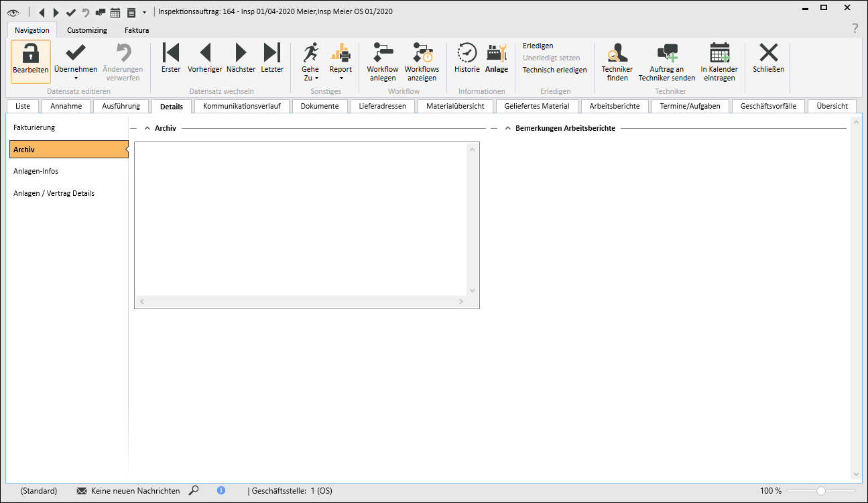Open the Ausführung tab
The height and width of the screenshot is (503, 868).
(121, 106)
